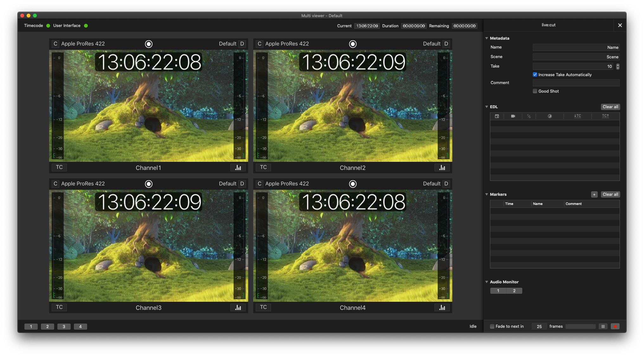This screenshot has width=644, height=356.
Task: Collapse the Metadata section
Action: coord(487,38)
